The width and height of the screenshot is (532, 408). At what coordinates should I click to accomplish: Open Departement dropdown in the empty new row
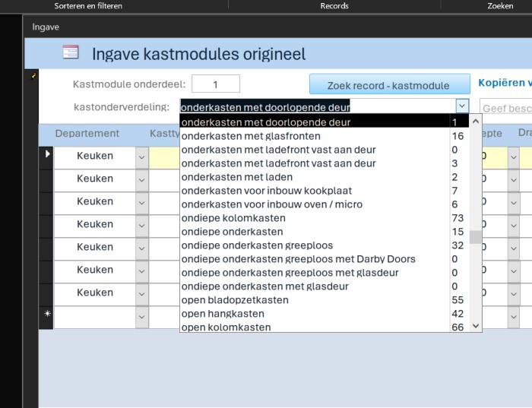[x=142, y=317]
